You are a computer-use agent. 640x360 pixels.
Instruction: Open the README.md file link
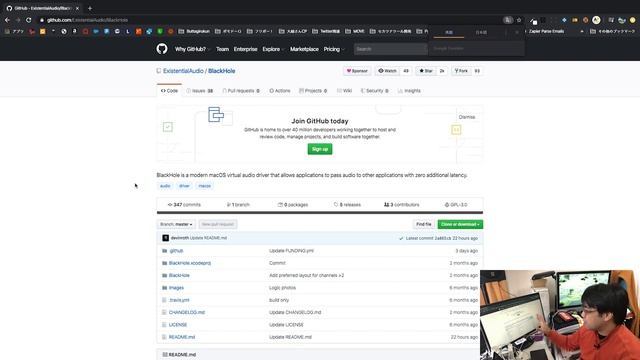pos(182,337)
